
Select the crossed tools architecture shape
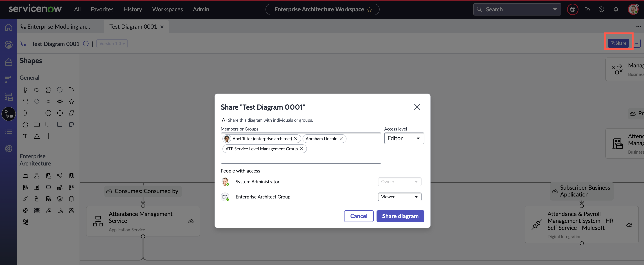click(x=71, y=210)
